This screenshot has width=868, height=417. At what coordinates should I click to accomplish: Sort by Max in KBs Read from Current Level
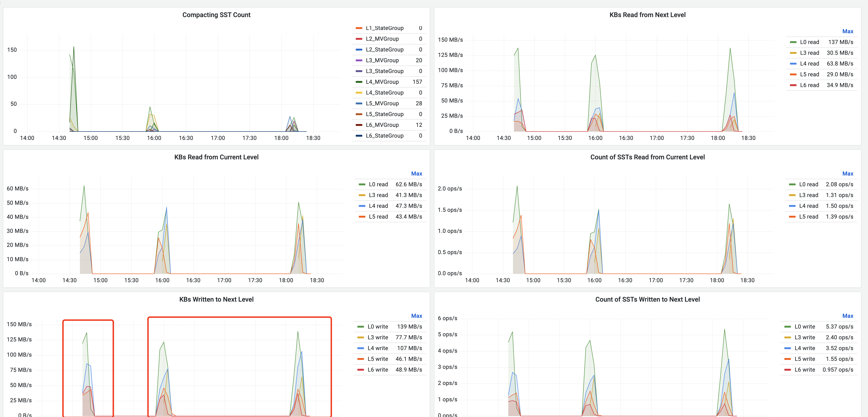point(416,174)
